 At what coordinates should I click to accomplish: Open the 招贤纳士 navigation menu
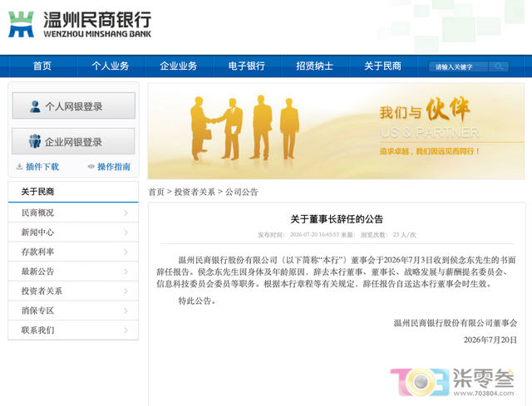pyautogui.click(x=314, y=66)
